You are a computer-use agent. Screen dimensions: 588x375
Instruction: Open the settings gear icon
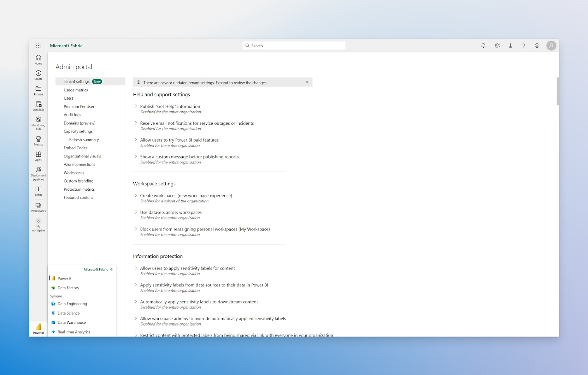(497, 46)
